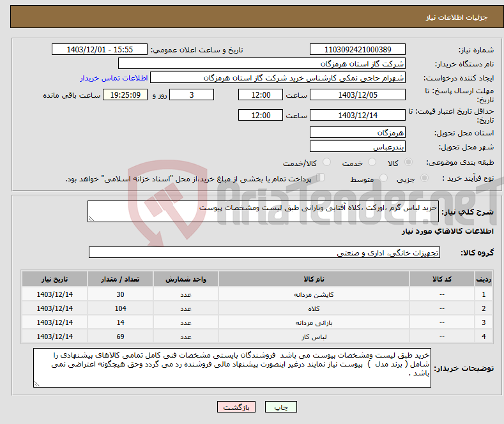
Task: Click the response deadline time 12:00 field
Action: pyautogui.click(x=261, y=95)
